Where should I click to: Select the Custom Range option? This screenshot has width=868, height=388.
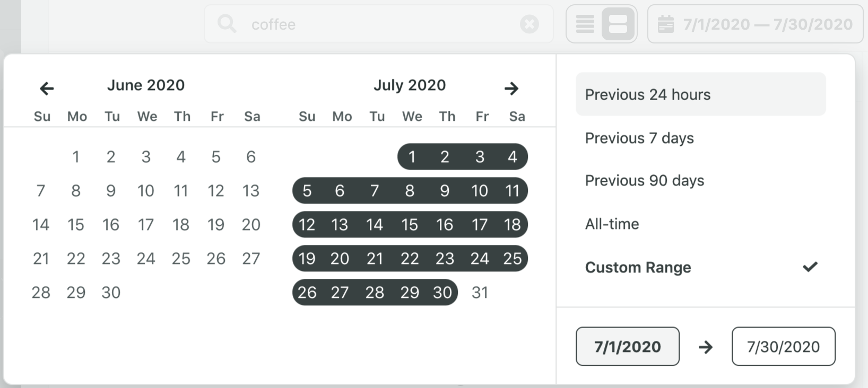click(x=700, y=267)
